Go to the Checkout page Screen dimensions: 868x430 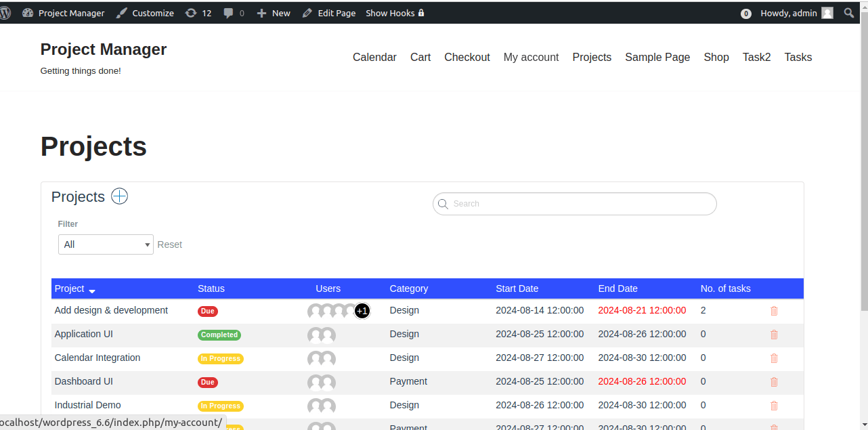pos(467,58)
